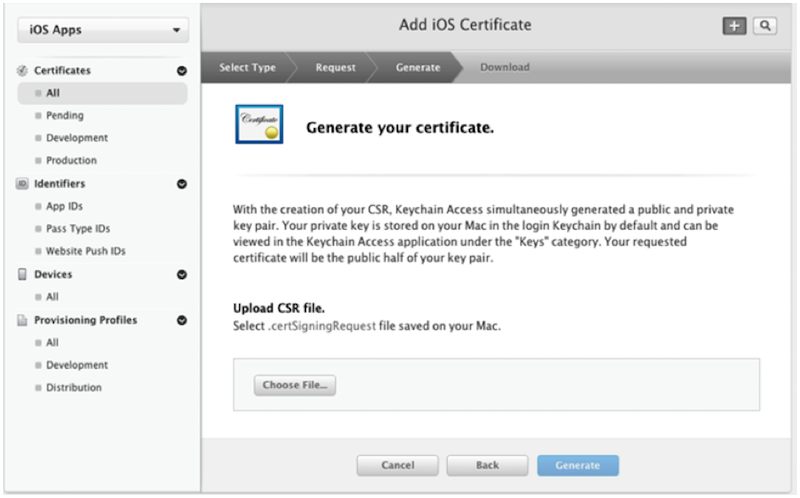Collapse the Devices section chevron
The height and width of the screenshot is (498, 800).
(182, 274)
